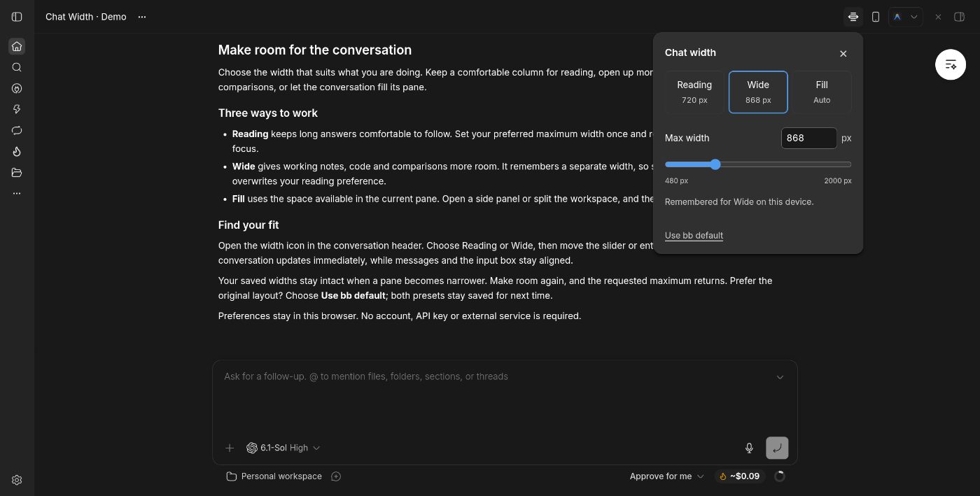980x496 pixels.
Task: Click 'Remembered for Wide on this device.' text
Action: point(739,201)
